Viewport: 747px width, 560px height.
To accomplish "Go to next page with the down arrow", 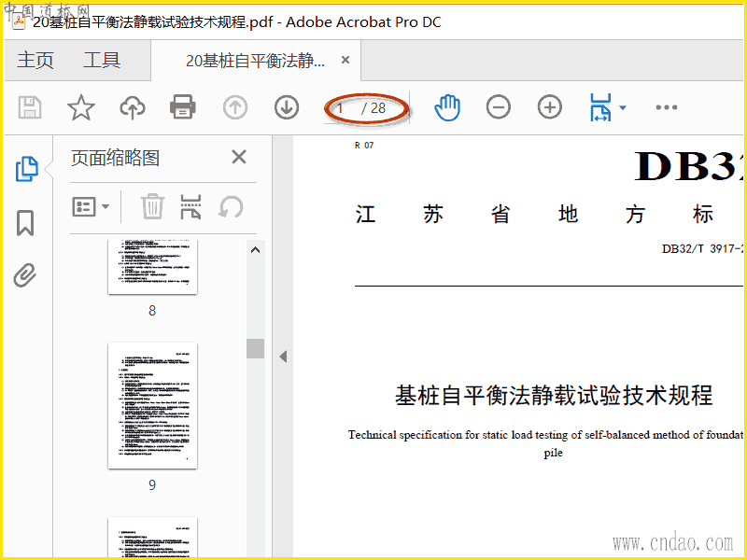I will [x=287, y=107].
